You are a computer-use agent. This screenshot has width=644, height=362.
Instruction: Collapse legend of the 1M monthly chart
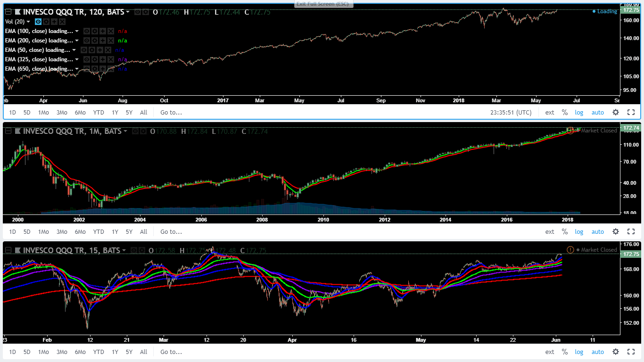tap(8, 132)
